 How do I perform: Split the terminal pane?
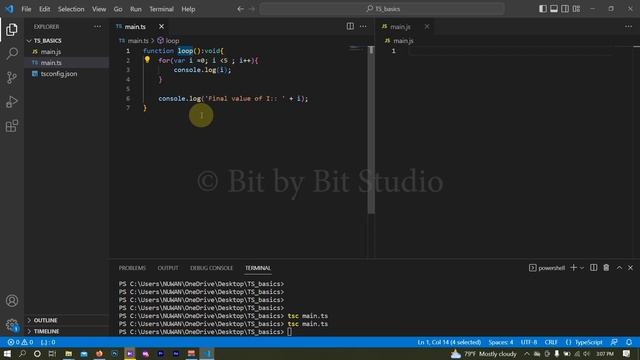[593, 268]
